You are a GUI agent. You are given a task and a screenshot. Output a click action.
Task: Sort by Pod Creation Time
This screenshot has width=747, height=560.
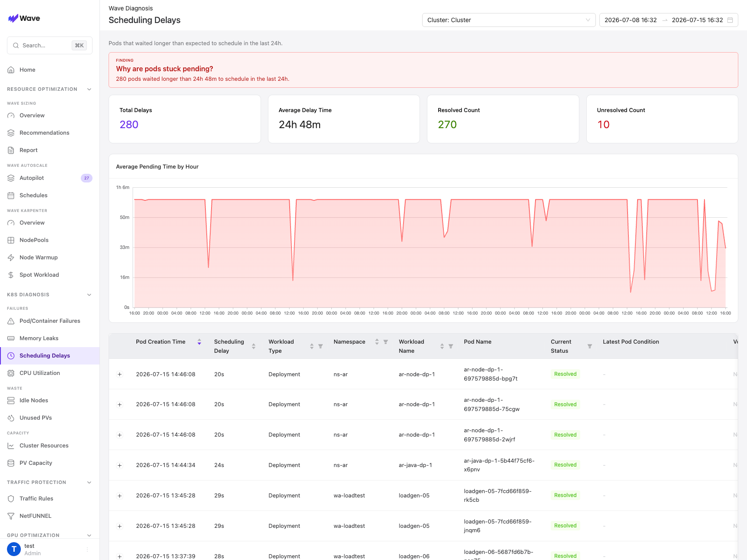[199, 342]
